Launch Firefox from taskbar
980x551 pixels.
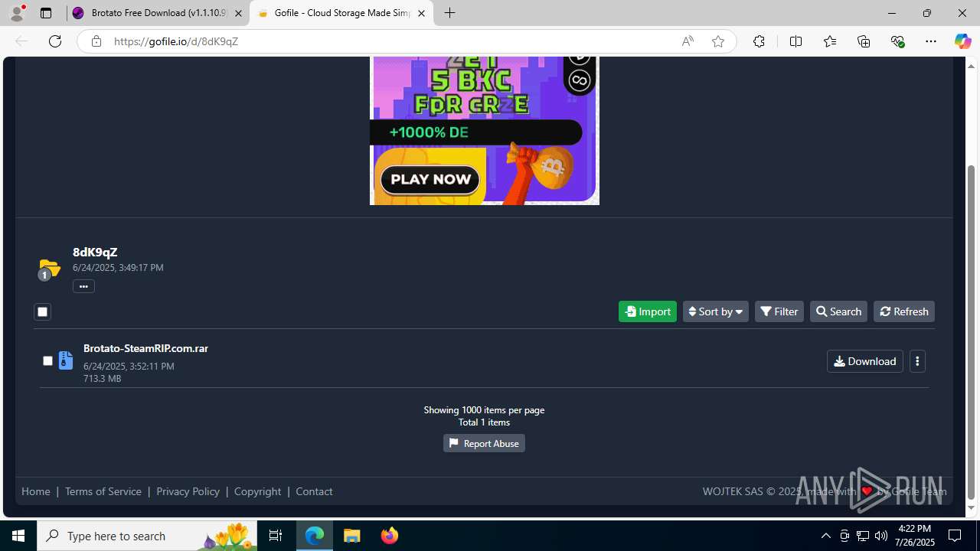[389, 536]
